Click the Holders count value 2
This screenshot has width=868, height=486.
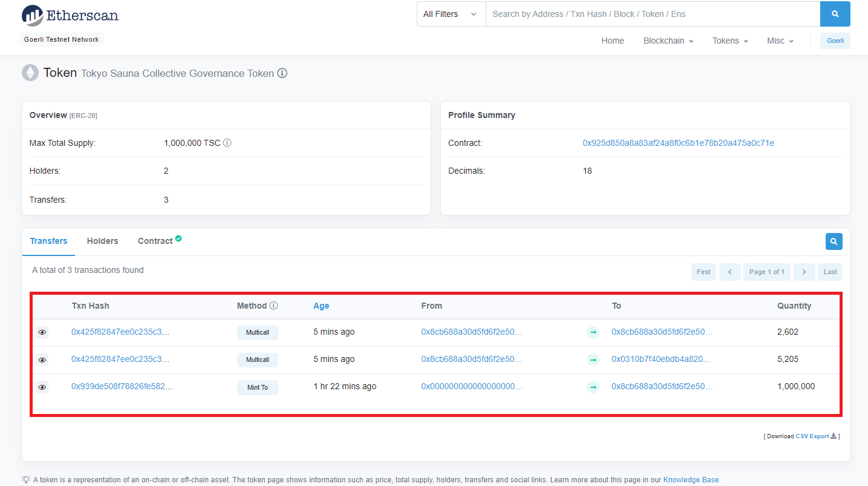click(x=166, y=171)
